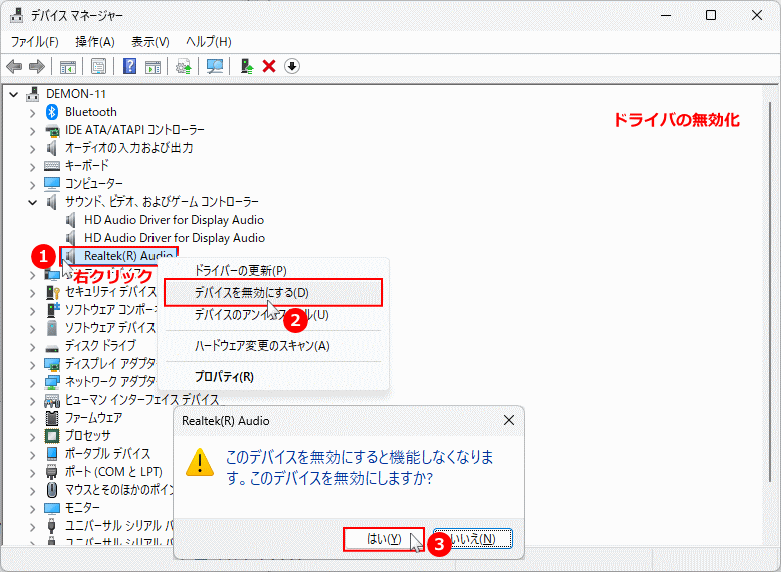
Task: Expand the ディスク ドライブ category
Action: (32, 347)
